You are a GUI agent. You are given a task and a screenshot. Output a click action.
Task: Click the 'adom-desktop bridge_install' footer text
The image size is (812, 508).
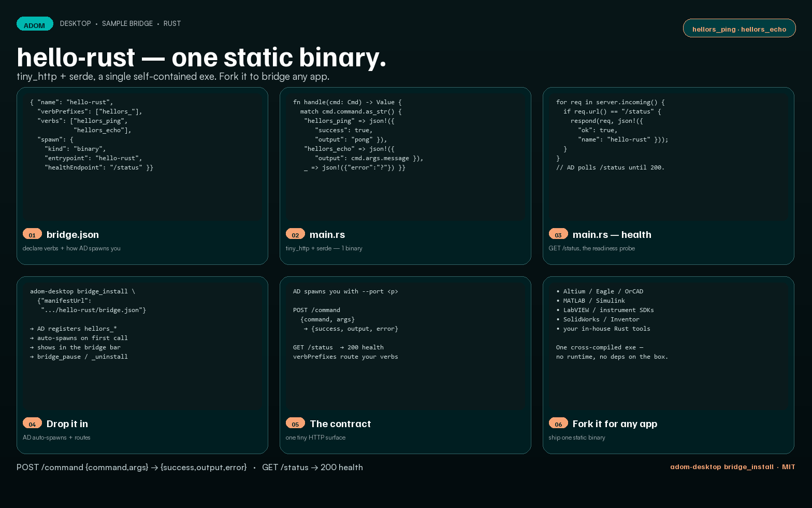[722, 467]
